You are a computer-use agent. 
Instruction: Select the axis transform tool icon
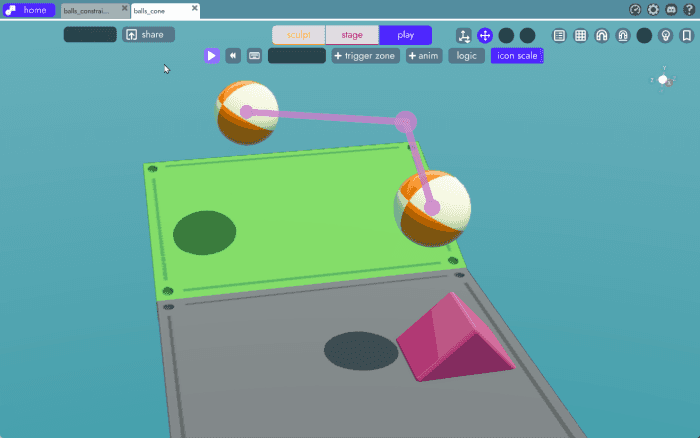(x=464, y=35)
